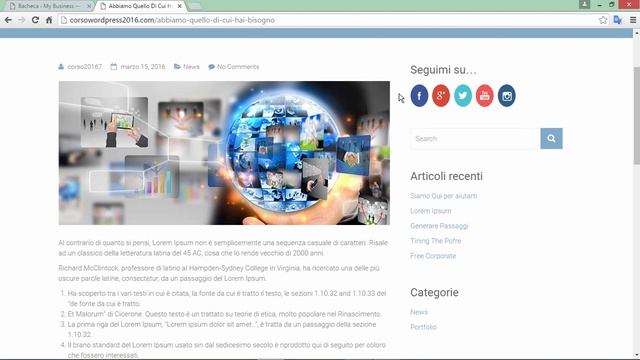640x360 pixels.
Task: Click the browser forward arrow
Action: pos(22,20)
